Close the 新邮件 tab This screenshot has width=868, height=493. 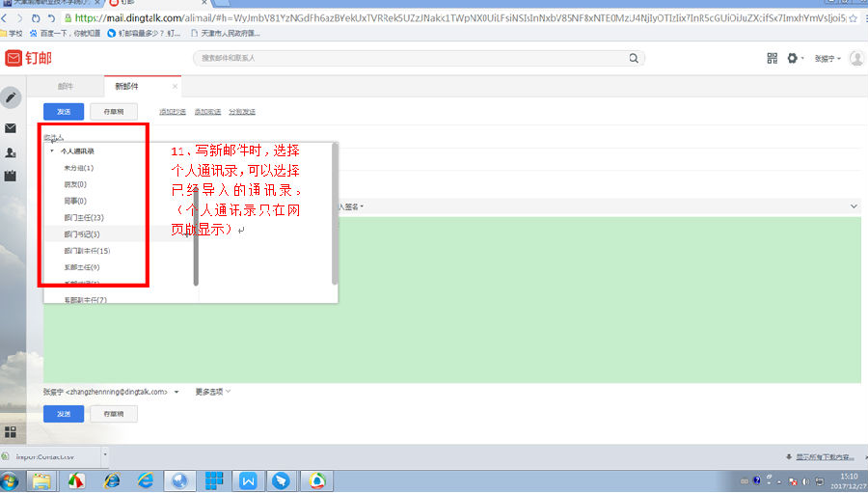(x=175, y=86)
